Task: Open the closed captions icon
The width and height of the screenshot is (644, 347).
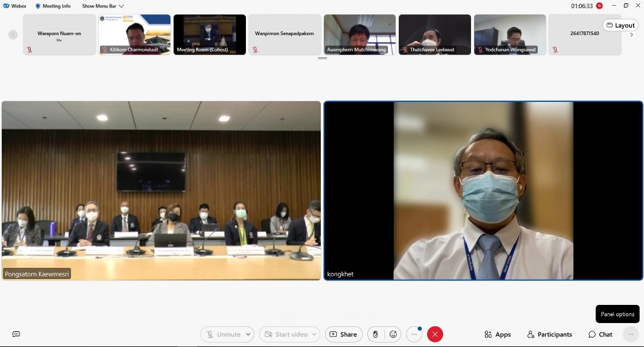Action: 16,334
